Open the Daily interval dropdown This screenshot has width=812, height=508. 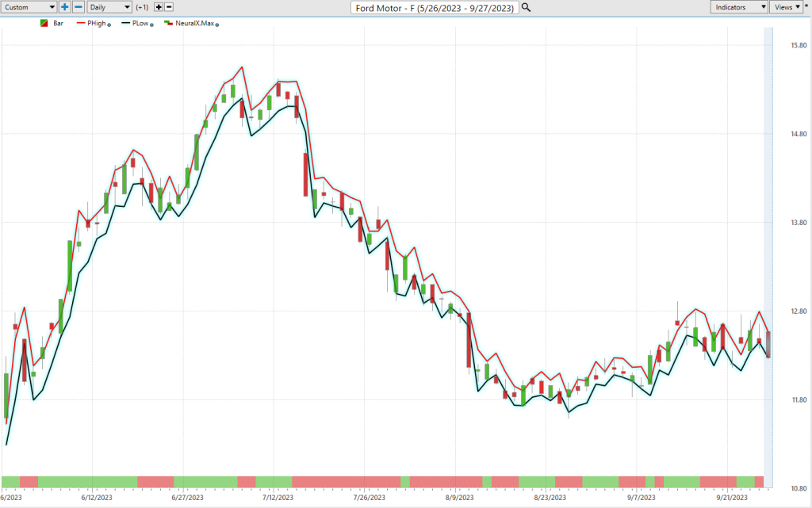[x=109, y=7]
